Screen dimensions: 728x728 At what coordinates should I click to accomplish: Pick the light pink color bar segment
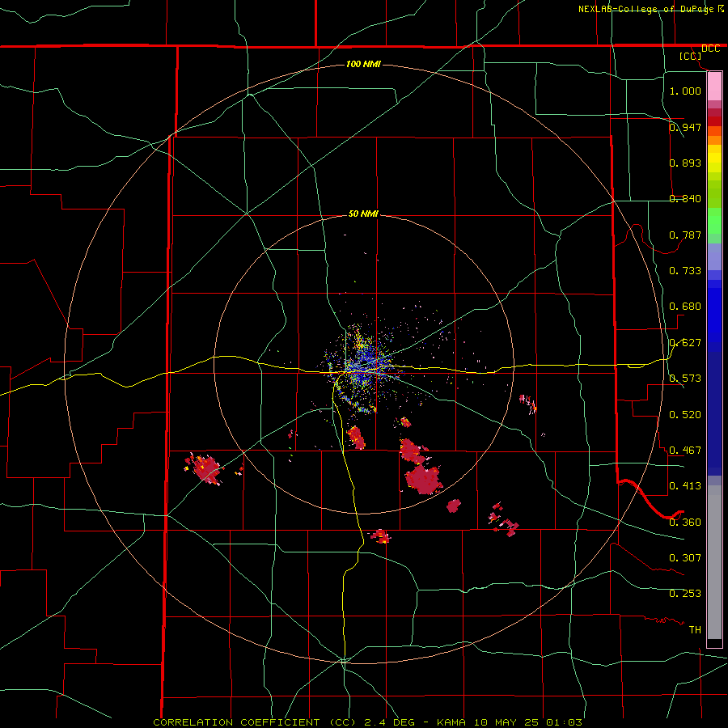(x=714, y=86)
